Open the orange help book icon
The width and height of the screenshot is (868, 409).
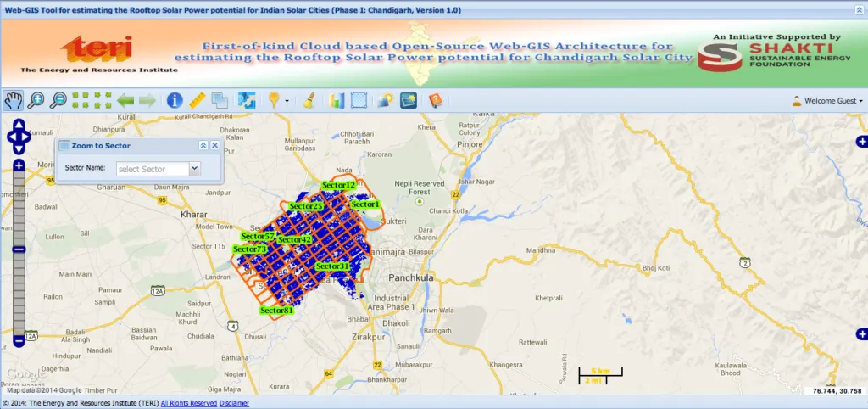(x=436, y=100)
